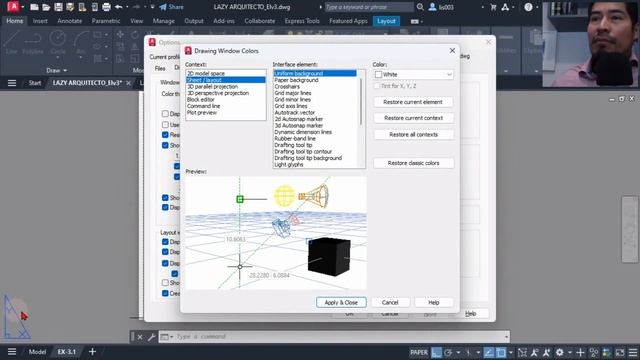Click Restore classic colors button
The image size is (640, 360).
[413, 163]
